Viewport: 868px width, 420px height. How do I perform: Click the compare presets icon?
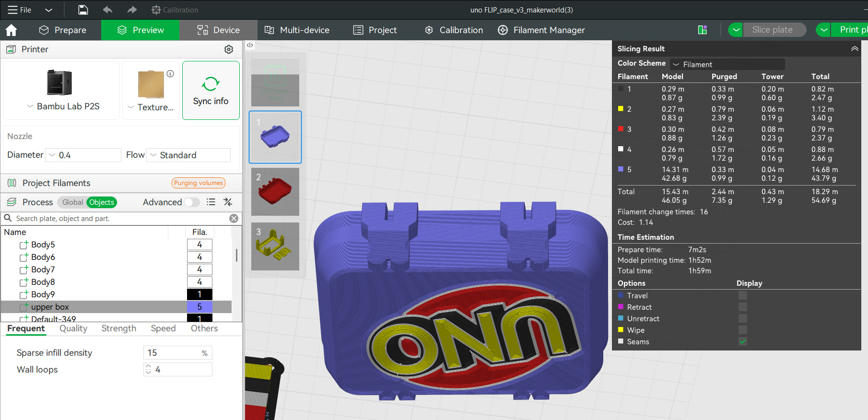tap(228, 202)
